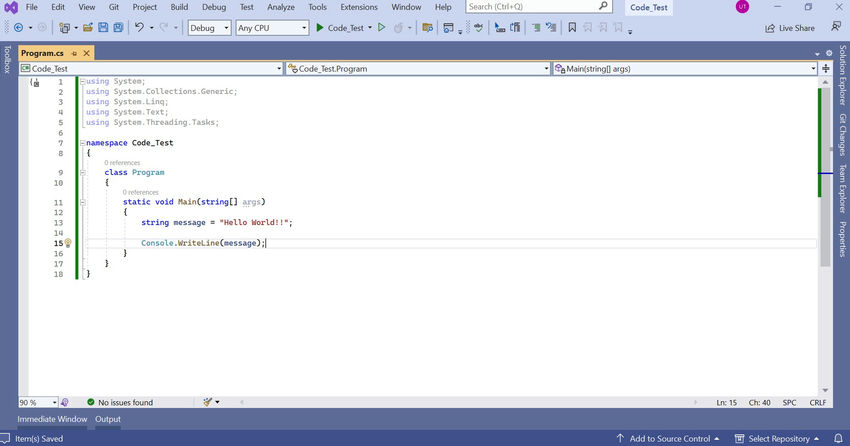
Task: Click the Send Feedback person icon
Action: tap(836, 28)
